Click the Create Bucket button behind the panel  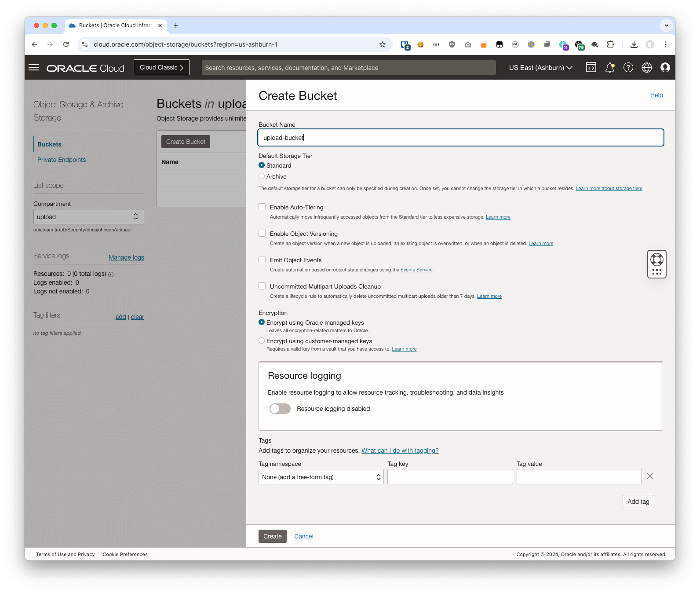[x=186, y=142]
